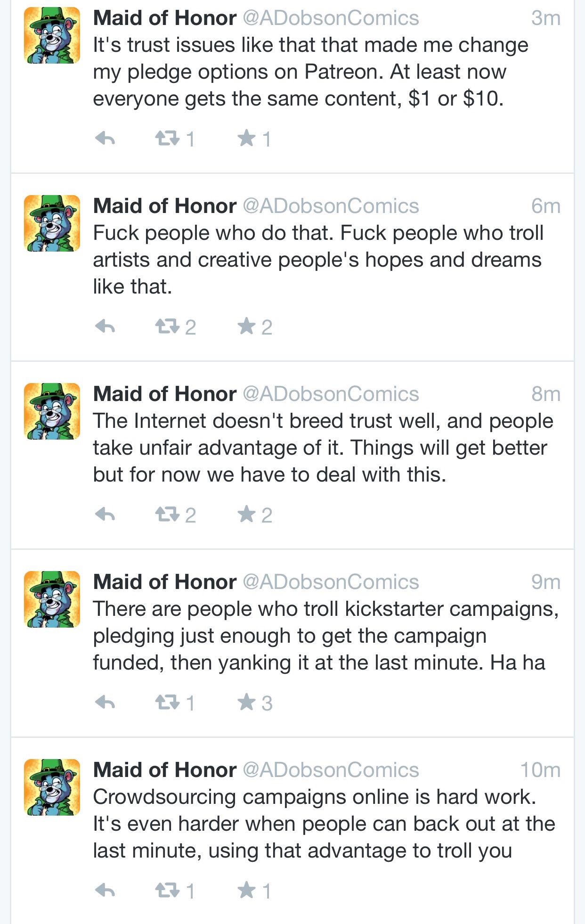
Task: Reply to the 'Internet doesn't breed trust' tweet
Action: (x=105, y=515)
